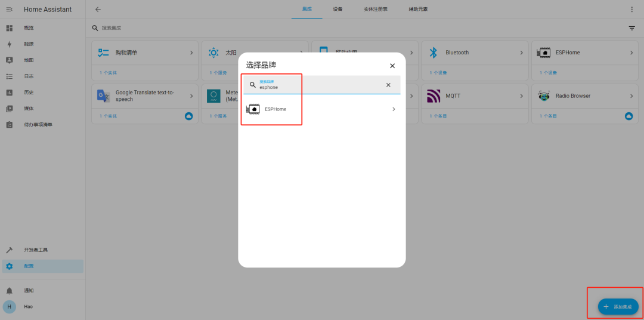
Task: Open the 概览 overview dashboard icon
Action: click(x=10, y=28)
